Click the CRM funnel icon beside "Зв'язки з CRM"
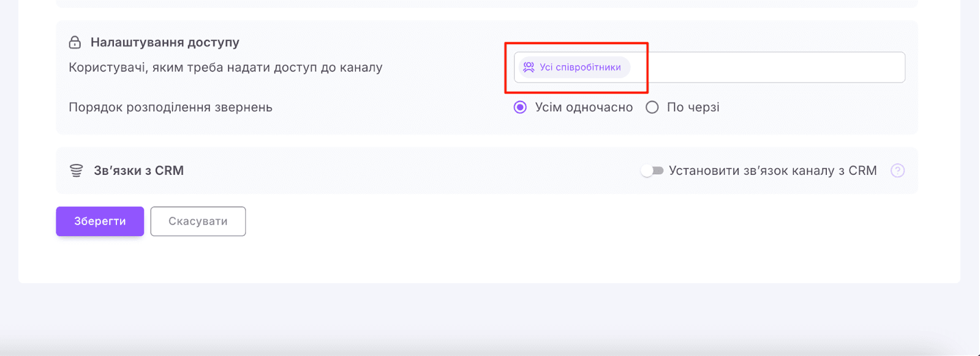This screenshot has height=356, width=980. pos(76,170)
